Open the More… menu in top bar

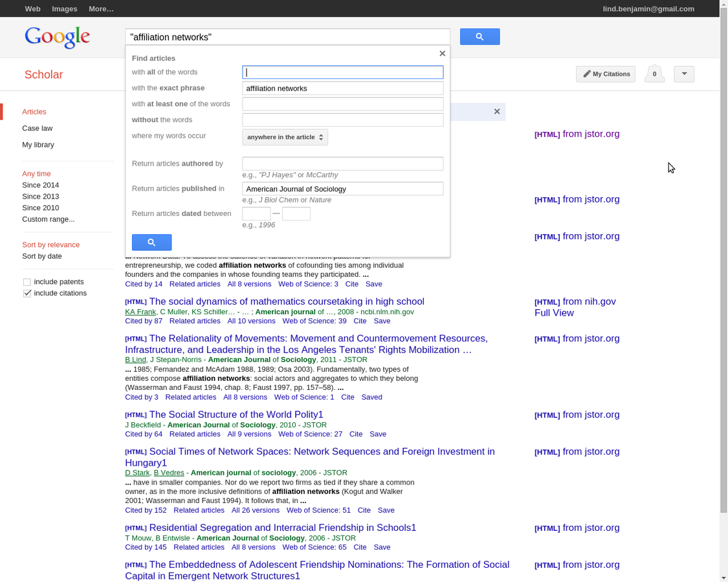click(x=101, y=9)
